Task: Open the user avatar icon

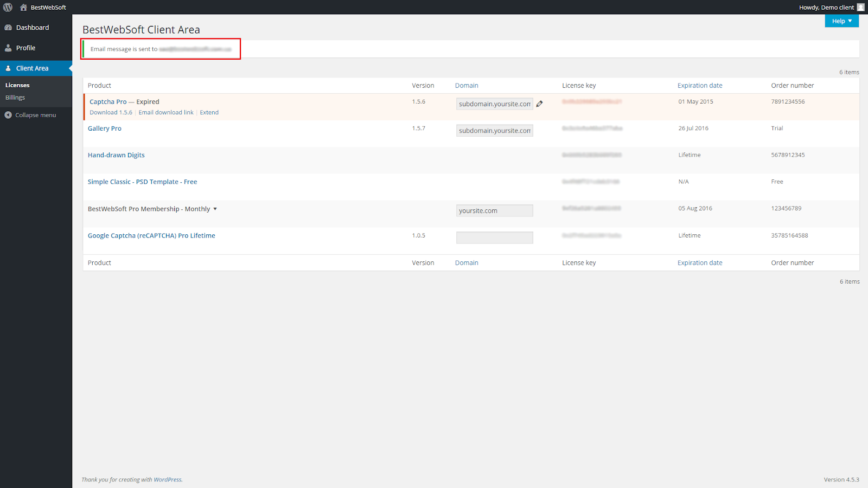Action: click(860, 7)
